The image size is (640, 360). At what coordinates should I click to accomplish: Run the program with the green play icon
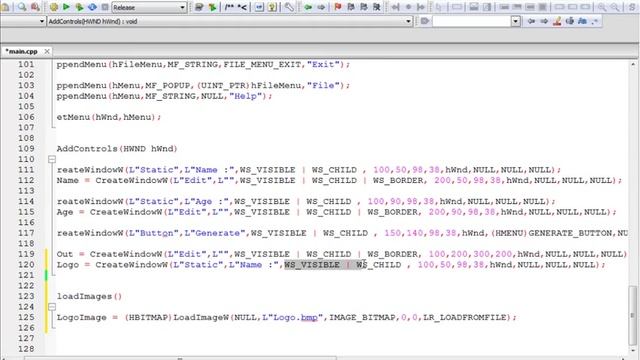pyautogui.click(x=66, y=7)
